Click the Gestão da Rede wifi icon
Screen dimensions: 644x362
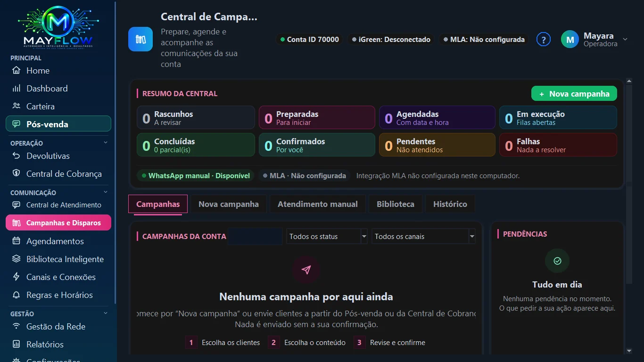(17, 327)
